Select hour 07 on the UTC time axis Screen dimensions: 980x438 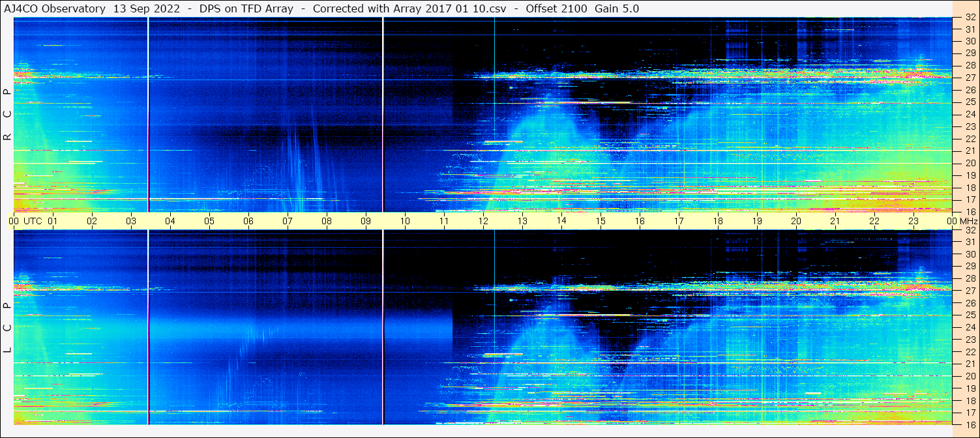point(288,221)
